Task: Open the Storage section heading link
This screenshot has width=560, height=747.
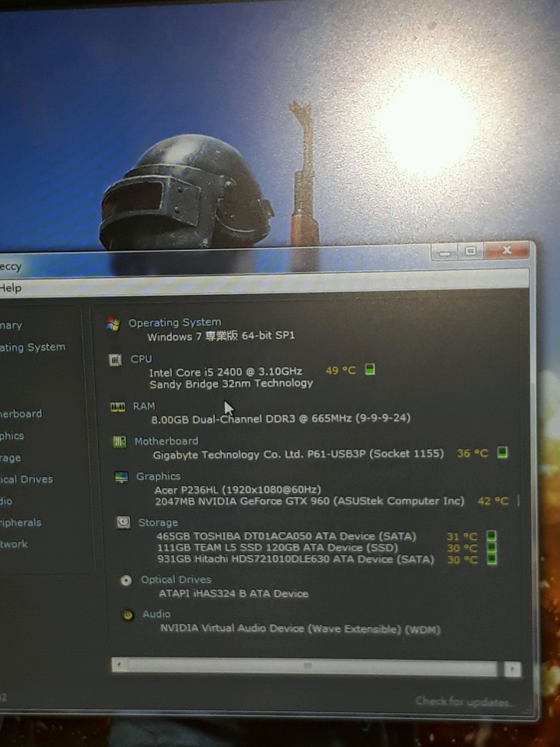Action: coord(158,523)
